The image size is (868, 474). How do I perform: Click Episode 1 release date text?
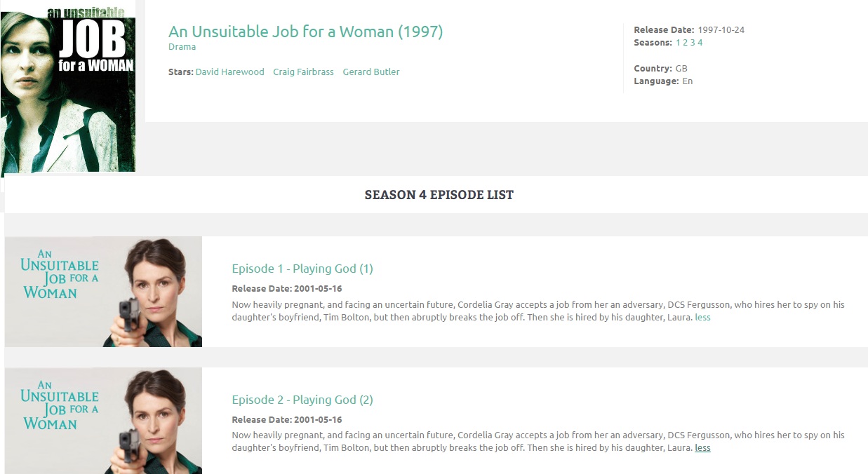(x=286, y=289)
